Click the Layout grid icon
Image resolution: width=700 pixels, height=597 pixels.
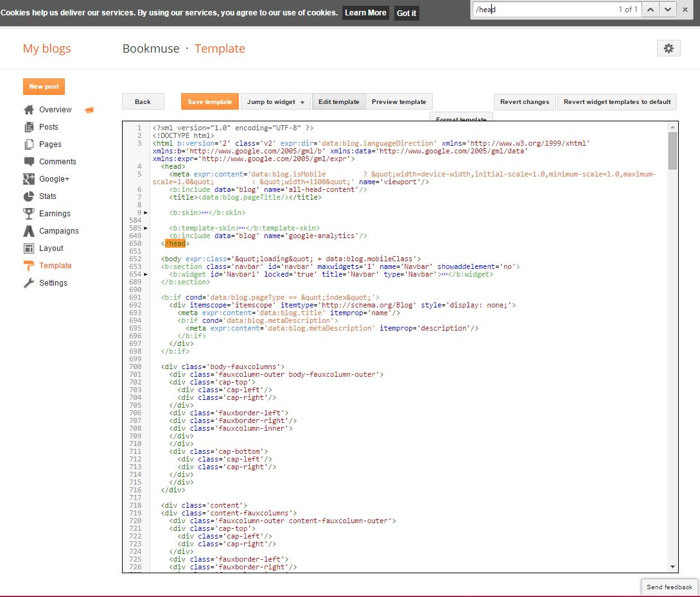coord(29,248)
